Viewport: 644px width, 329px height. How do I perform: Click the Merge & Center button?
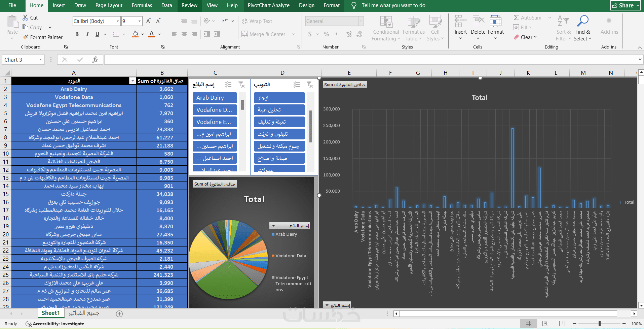click(x=264, y=34)
